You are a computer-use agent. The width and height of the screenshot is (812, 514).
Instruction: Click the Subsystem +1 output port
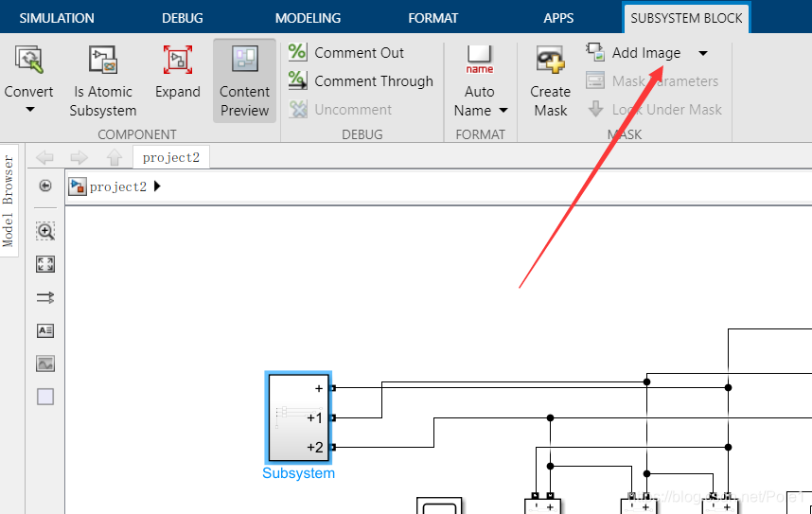[x=333, y=417]
